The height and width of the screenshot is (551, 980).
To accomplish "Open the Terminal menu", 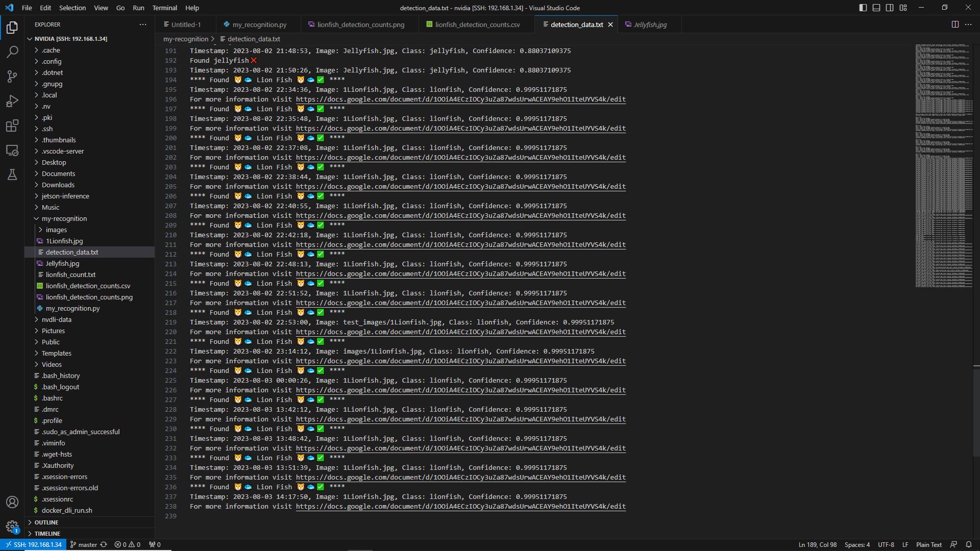I will (165, 8).
